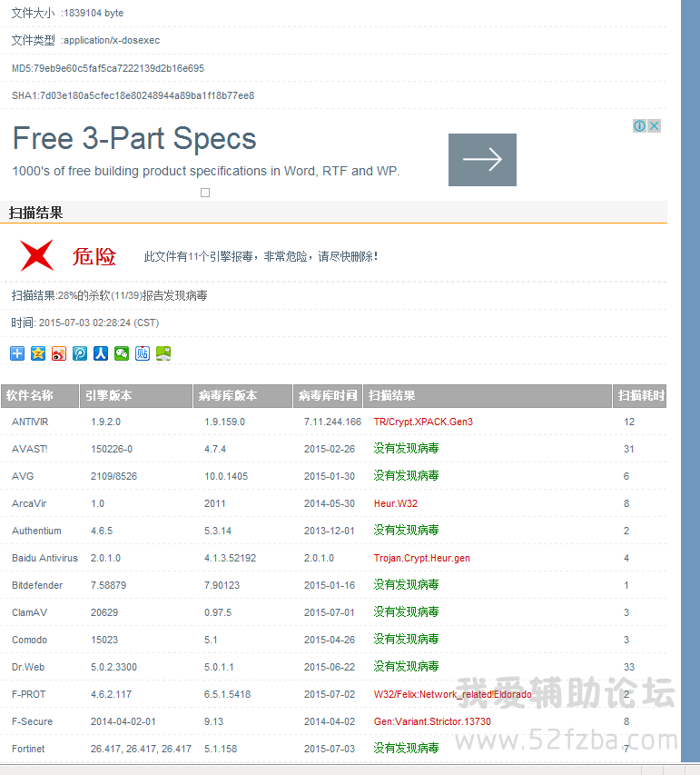Image resolution: width=700 pixels, height=775 pixels.
Task: Click ClamAV database date 2015-07-01
Action: (x=330, y=612)
